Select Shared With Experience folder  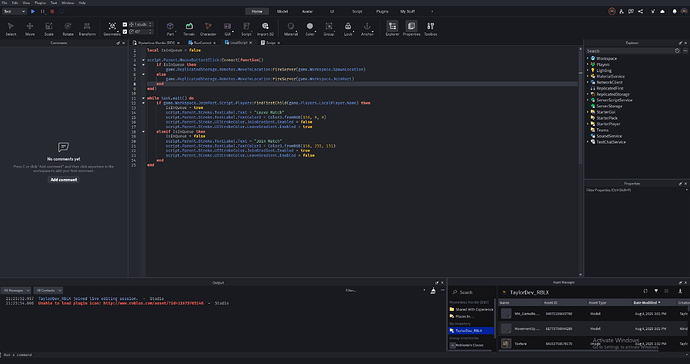tap(471, 309)
